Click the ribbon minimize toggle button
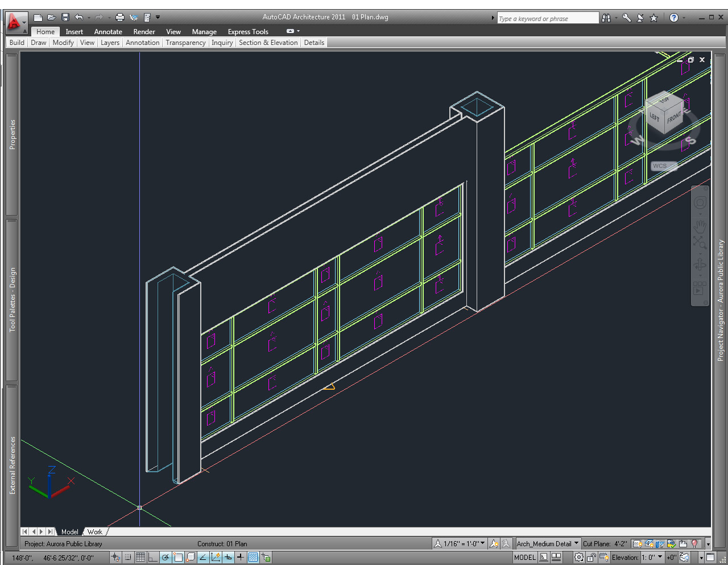The image size is (728, 565). (291, 31)
